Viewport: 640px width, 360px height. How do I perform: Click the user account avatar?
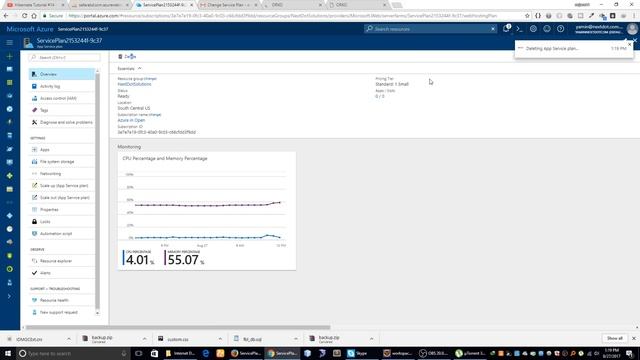[x=632, y=29]
